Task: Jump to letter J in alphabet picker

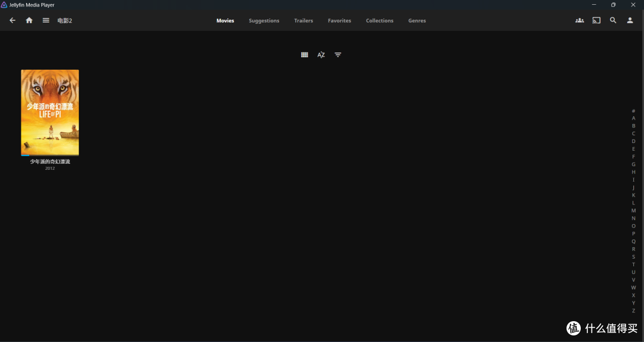Action: pyautogui.click(x=633, y=188)
